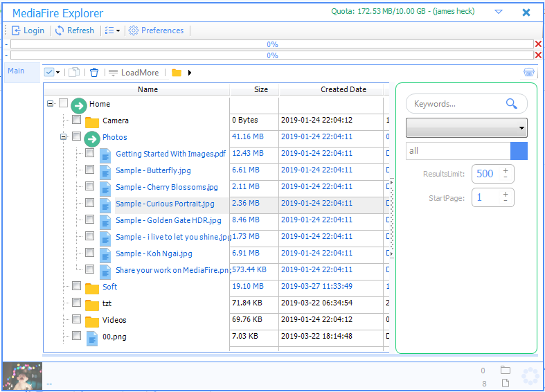Viewport: 545px width, 392px height.
Task: Decrease StartPage with minus stepper
Action: (506, 201)
